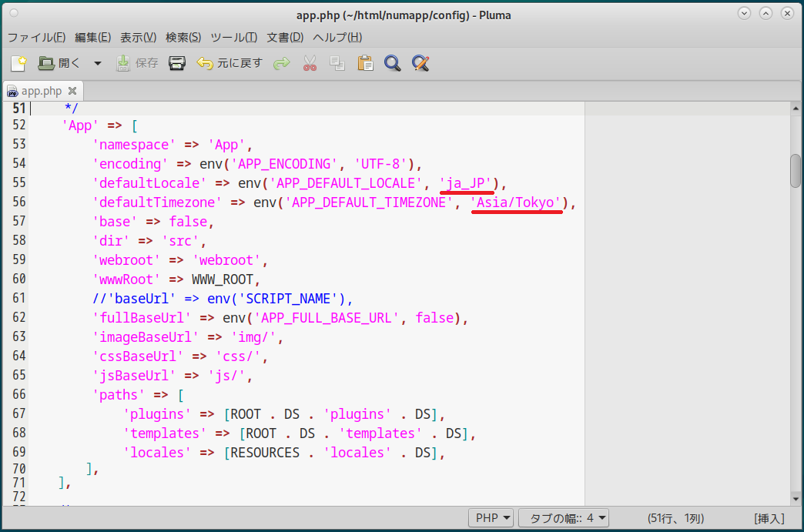804x532 pixels.
Task: Close the app.php tab
Action: 72,91
